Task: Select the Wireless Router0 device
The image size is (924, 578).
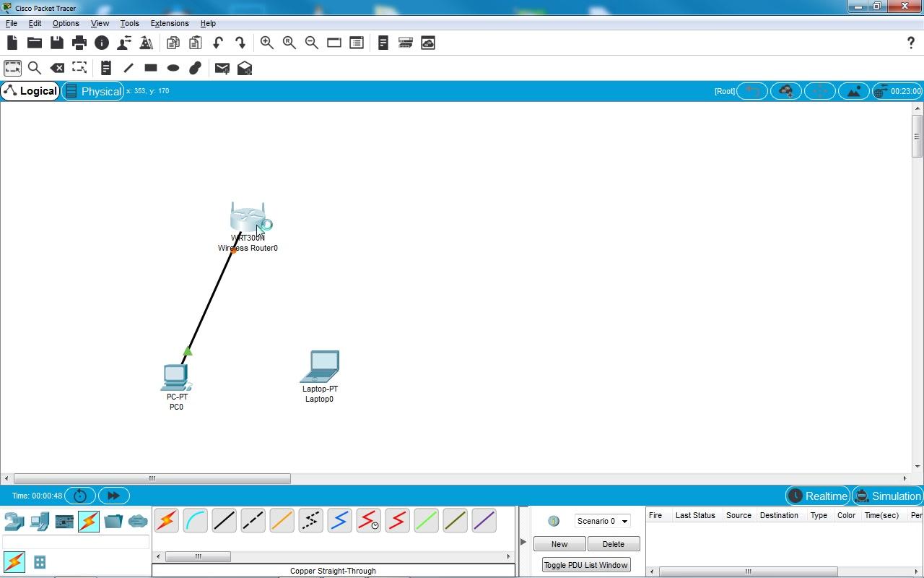Action: click(x=248, y=217)
